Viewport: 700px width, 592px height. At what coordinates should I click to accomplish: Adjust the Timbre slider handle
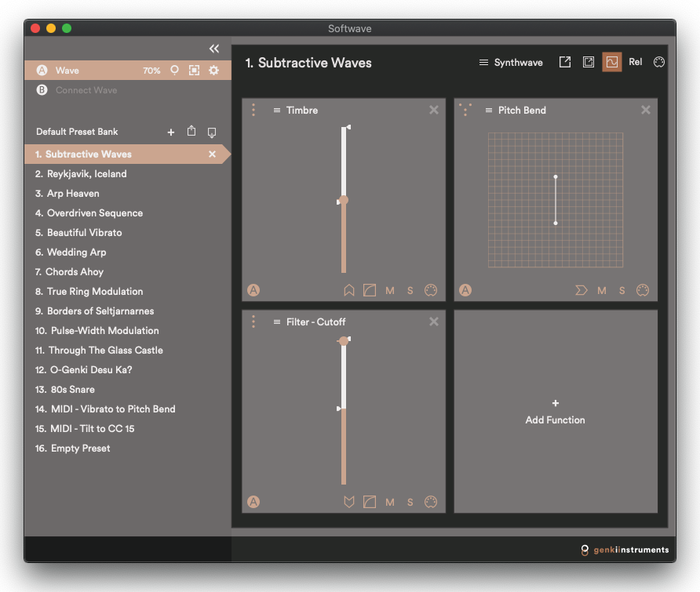(x=344, y=200)
